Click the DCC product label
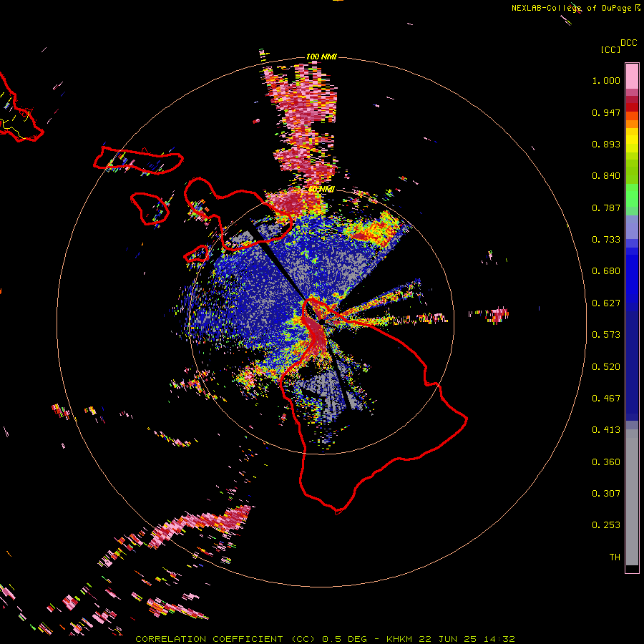This screenshot has width=644, height=644. [x=628, y=43]
